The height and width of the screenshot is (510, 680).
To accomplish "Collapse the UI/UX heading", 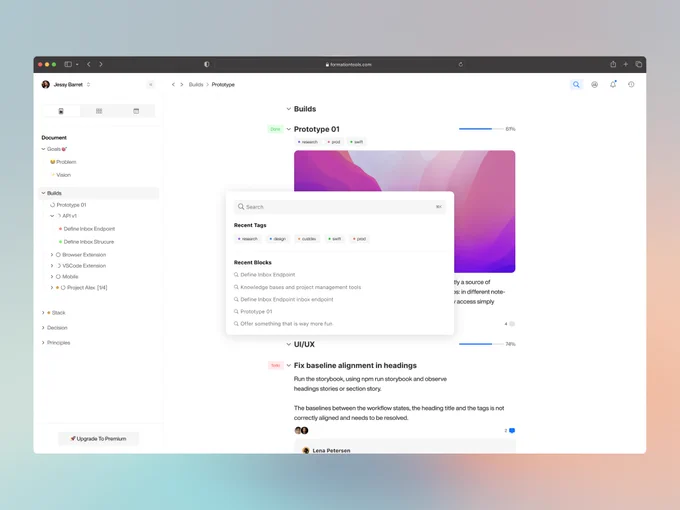I will pyautogui.click(x=288, y=344).
